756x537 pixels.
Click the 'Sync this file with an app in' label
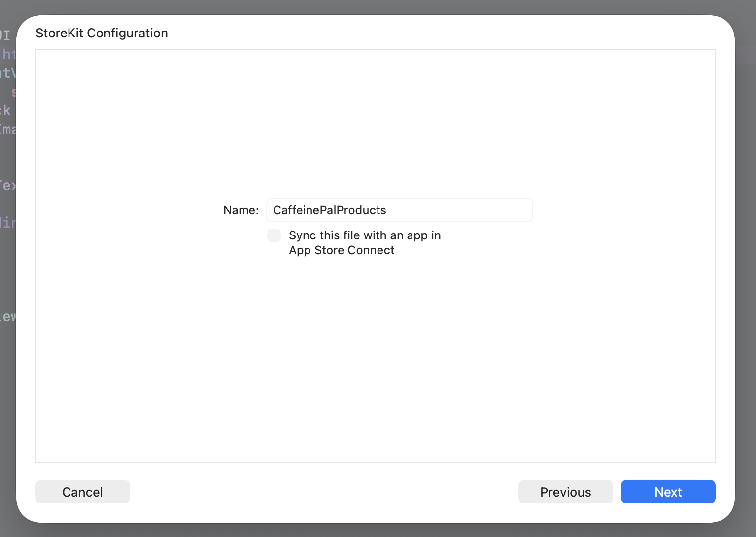point(365,235)
